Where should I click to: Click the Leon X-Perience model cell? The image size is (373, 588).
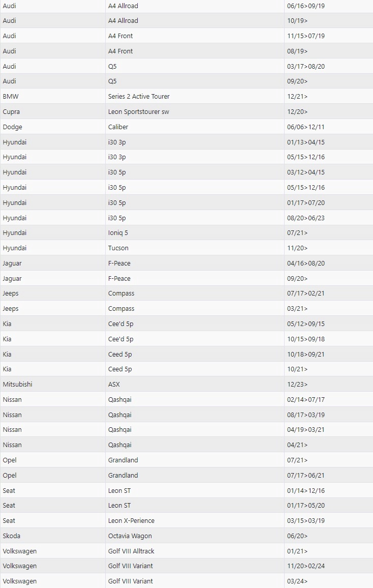click(131, 521)
